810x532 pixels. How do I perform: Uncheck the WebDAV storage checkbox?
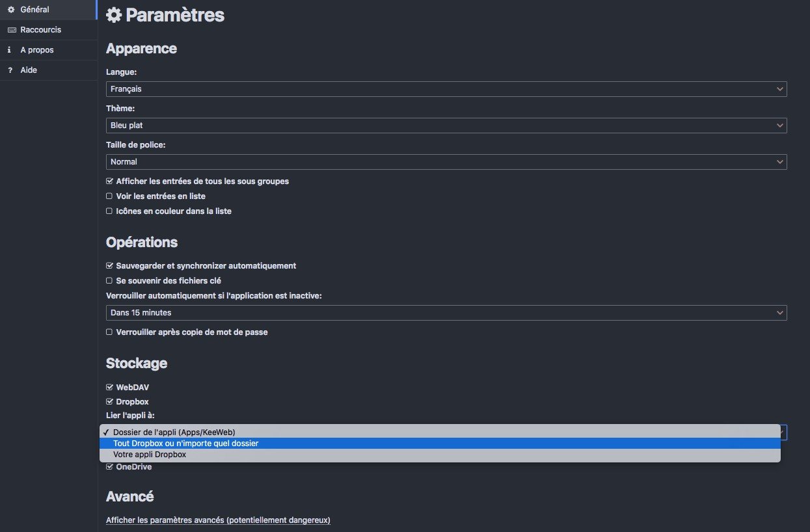(x=109, y=388)
